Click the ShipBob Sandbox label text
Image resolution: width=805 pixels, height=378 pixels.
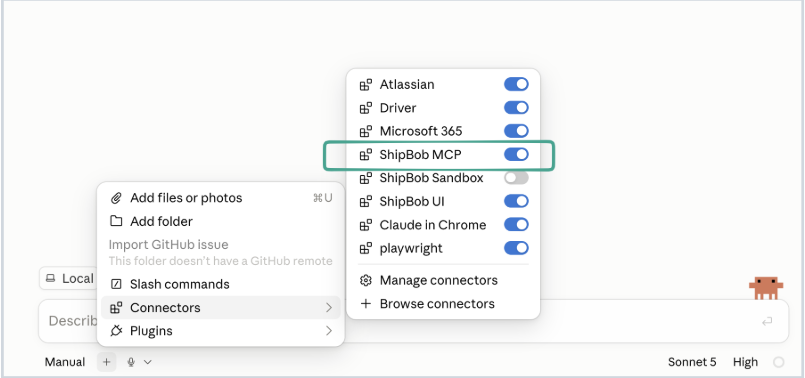pyautogui.click(x=431, y=178)
